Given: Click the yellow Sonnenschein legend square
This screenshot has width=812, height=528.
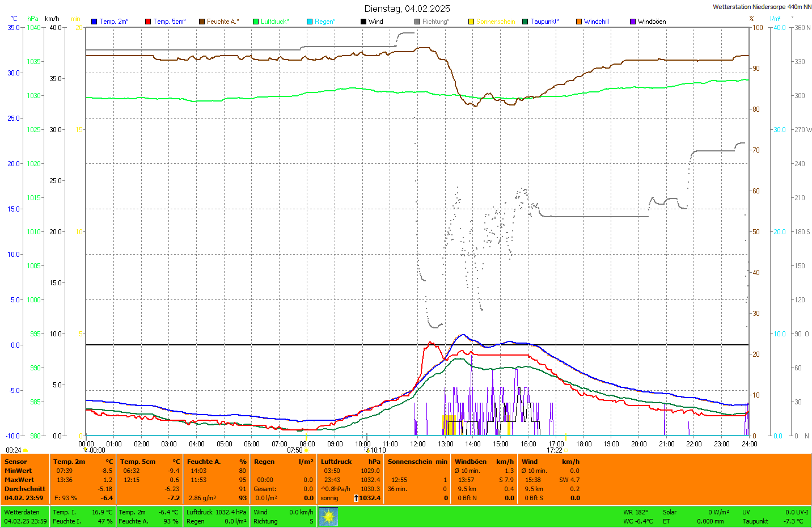Looking at the screenshot, I should coord(471,22).
